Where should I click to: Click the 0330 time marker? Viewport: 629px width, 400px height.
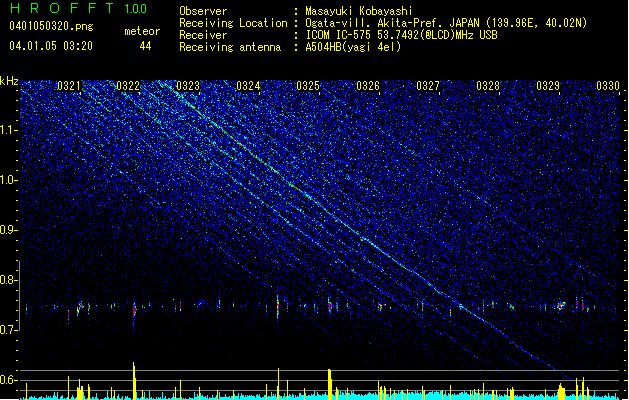tap(608, 86)
